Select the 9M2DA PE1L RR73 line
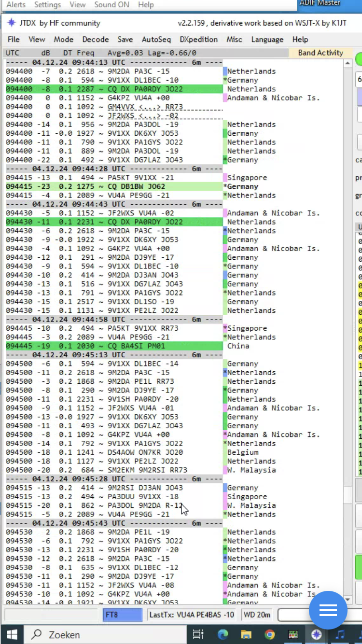Image resolution: width=362 pixels, height=644 pixels. (114, 381)
